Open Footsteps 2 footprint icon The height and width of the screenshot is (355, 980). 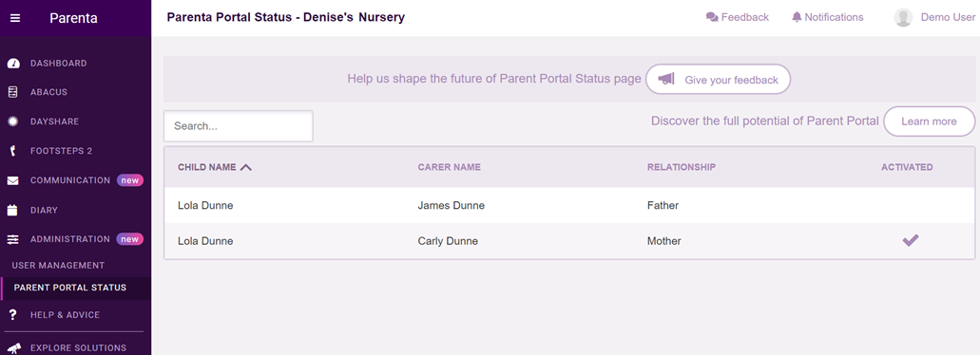point(12,151)
